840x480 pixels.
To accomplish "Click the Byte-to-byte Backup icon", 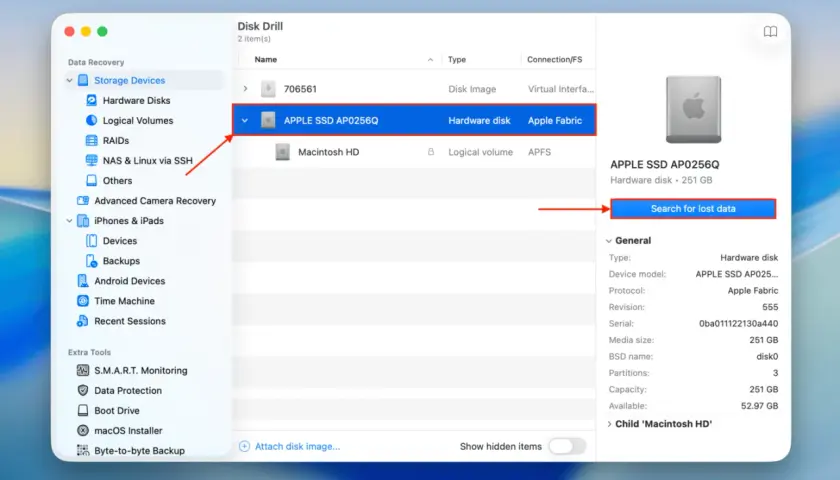I will click(83, 451).
